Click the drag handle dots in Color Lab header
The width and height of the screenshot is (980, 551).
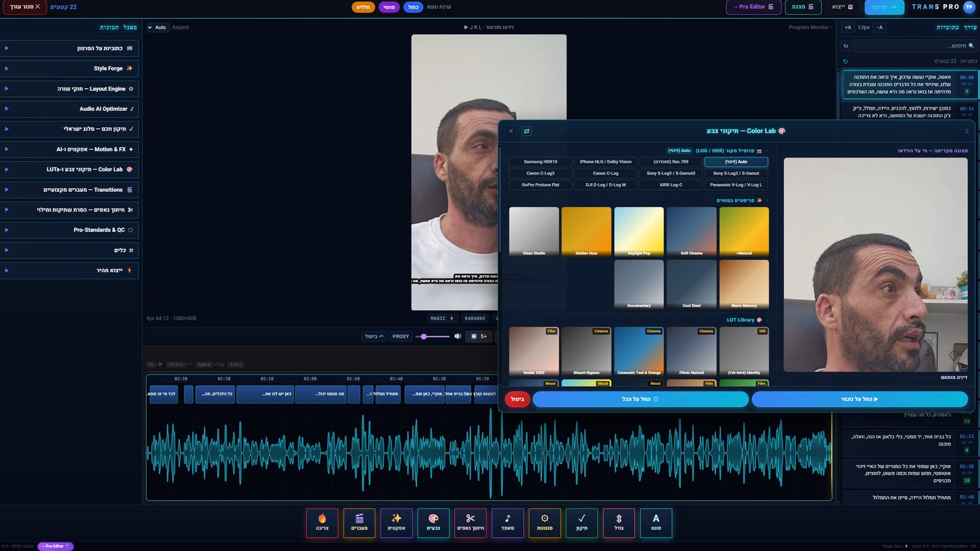(x=967, y=131)
